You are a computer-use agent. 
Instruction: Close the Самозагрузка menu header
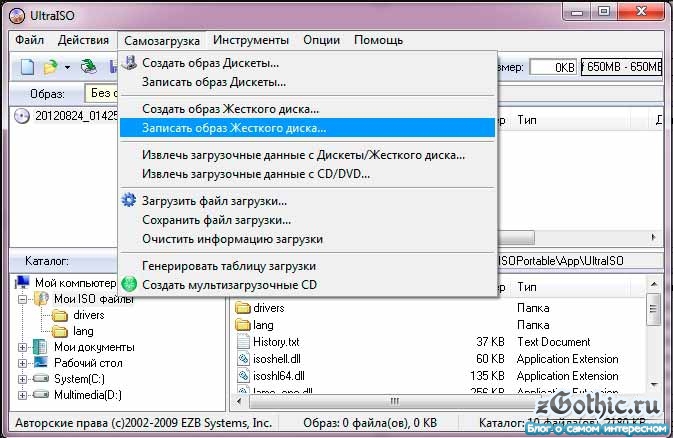pyautogui.click(x=162, y=41)
